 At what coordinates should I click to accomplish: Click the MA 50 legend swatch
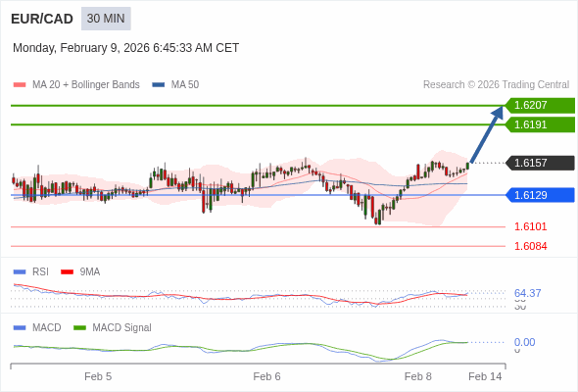[159, 85]
